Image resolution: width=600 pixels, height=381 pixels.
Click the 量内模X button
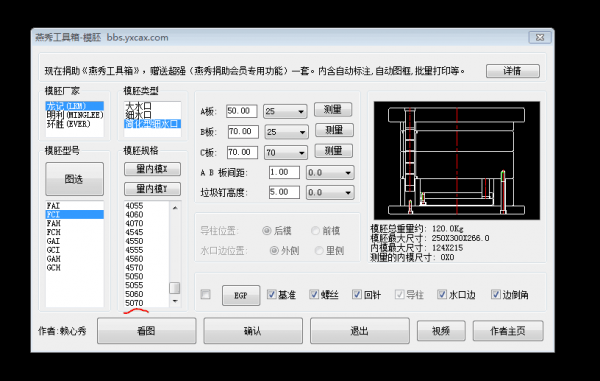pyautogui.click(x=152, y=169)
